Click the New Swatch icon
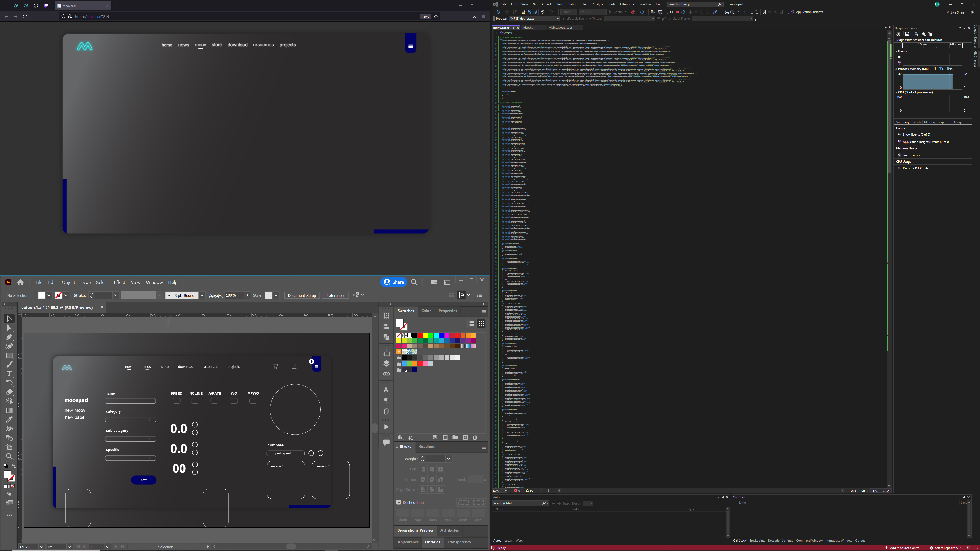Viewport: 980px width, 551px height. pos(465,437)
